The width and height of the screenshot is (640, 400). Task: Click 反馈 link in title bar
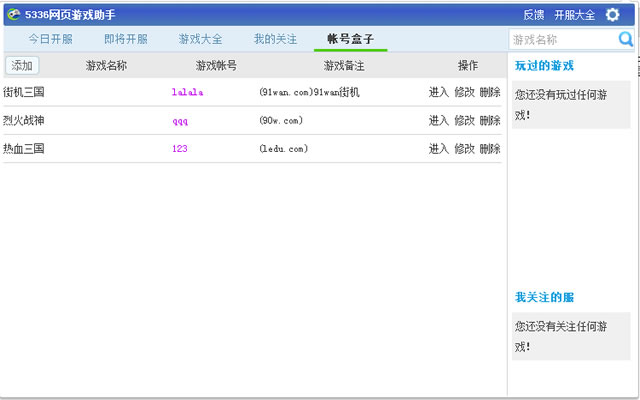point(533,15)
